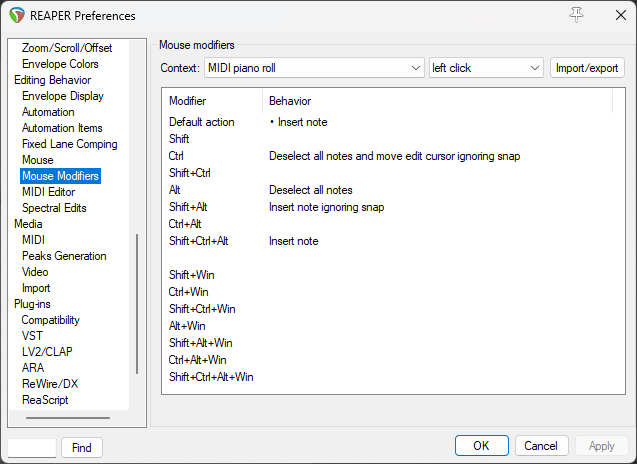Select ReaScript in the preferences list

click(46, 400)
